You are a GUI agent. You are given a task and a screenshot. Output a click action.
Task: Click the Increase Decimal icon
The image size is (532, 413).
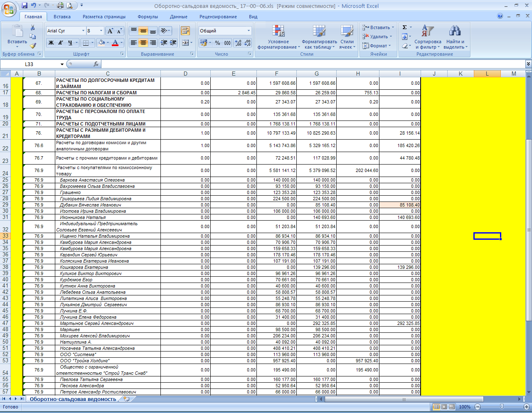point(238,43)
